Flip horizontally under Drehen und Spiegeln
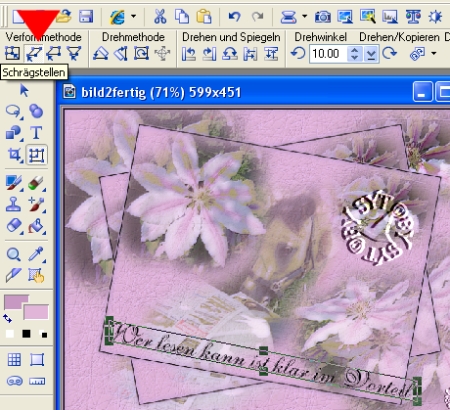The image size is (450, 410). [x=250, y=54]
